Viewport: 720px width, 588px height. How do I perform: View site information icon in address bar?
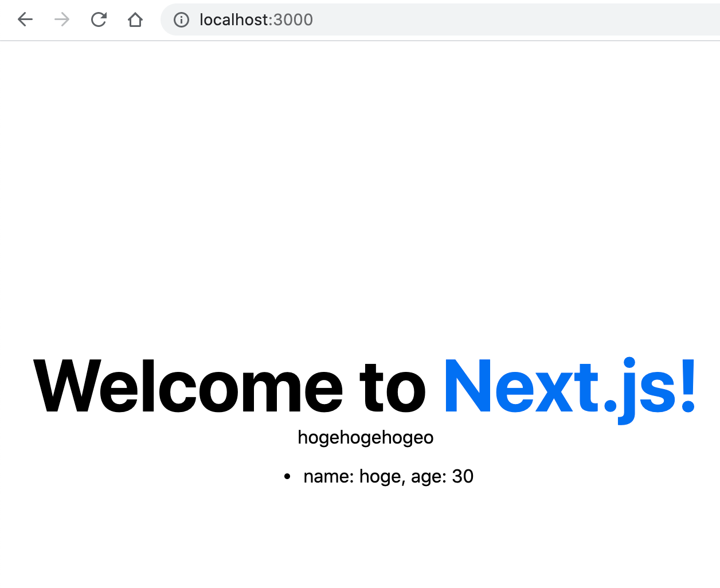point(181,20)
